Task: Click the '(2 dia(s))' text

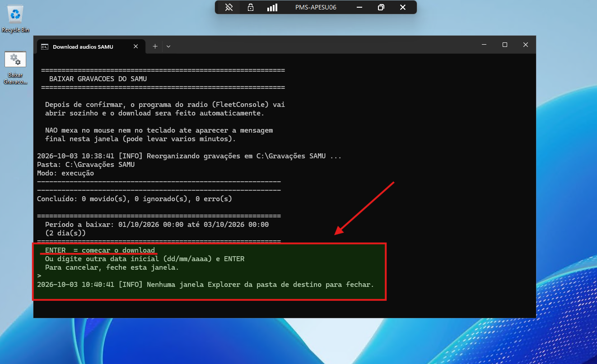Action: coord(65,233)
